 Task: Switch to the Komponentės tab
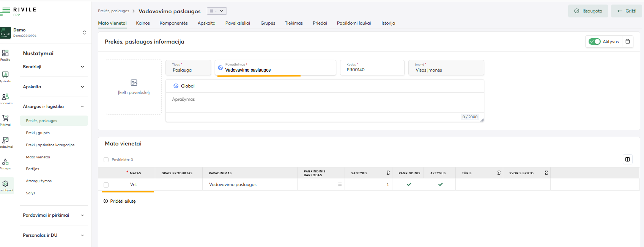(173, 23)
